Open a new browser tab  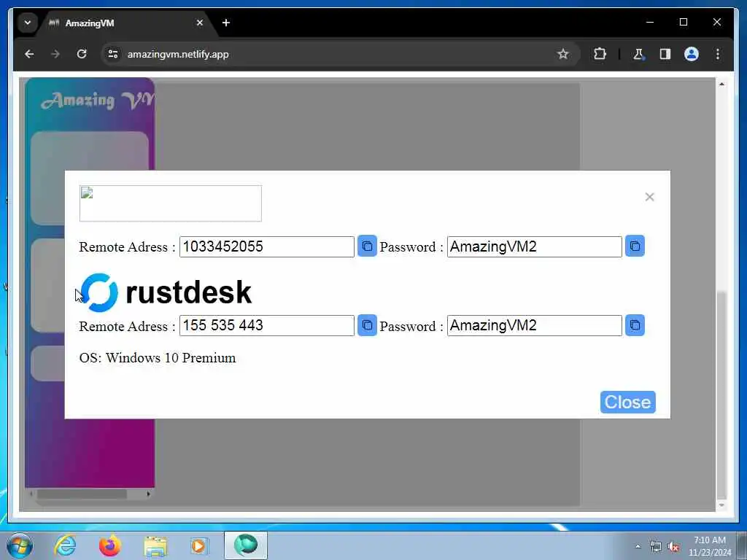pos(226,23)
